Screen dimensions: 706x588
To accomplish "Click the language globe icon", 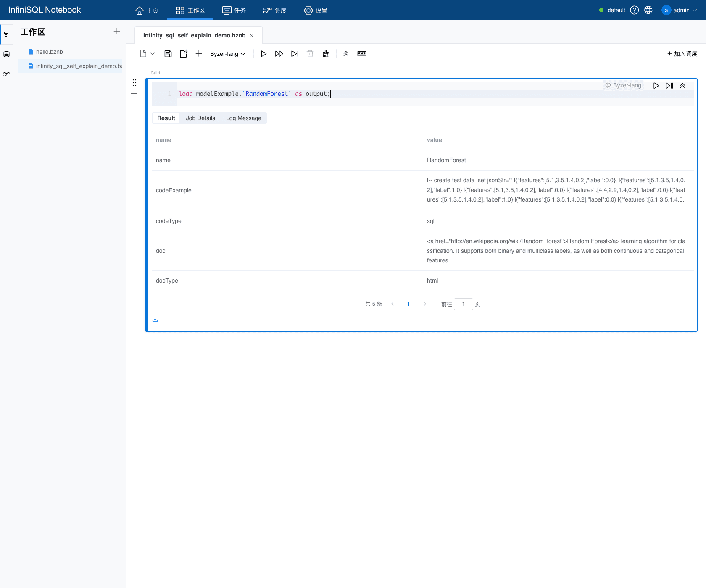I will 648,10.
